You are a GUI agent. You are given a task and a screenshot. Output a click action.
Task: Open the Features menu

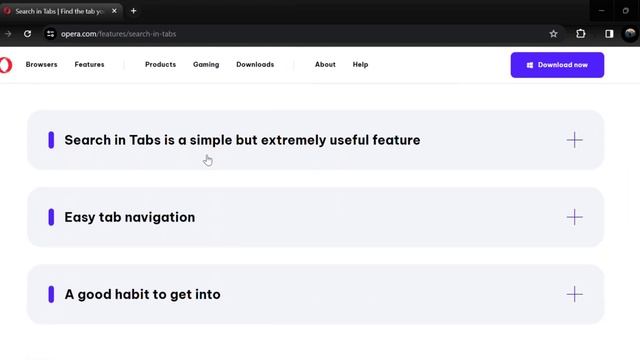pos(89,64)
